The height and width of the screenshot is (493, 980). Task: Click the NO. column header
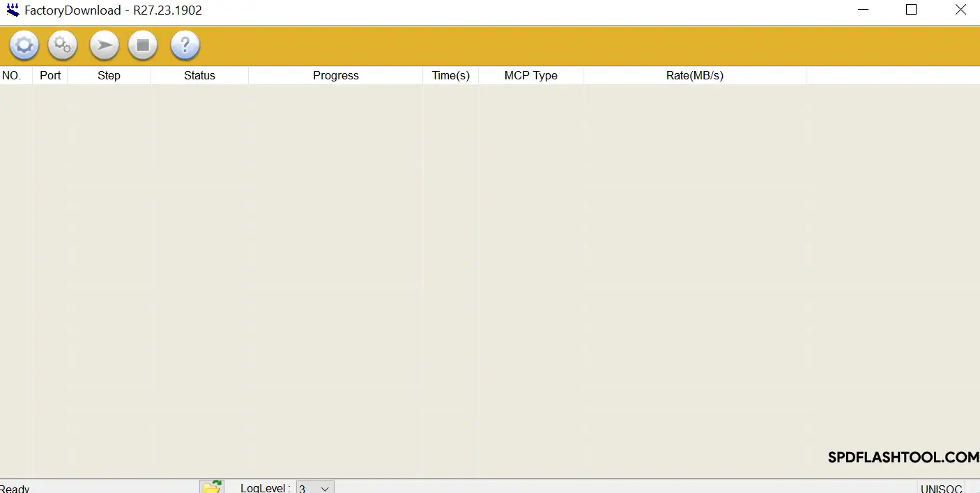coord(12,75)
